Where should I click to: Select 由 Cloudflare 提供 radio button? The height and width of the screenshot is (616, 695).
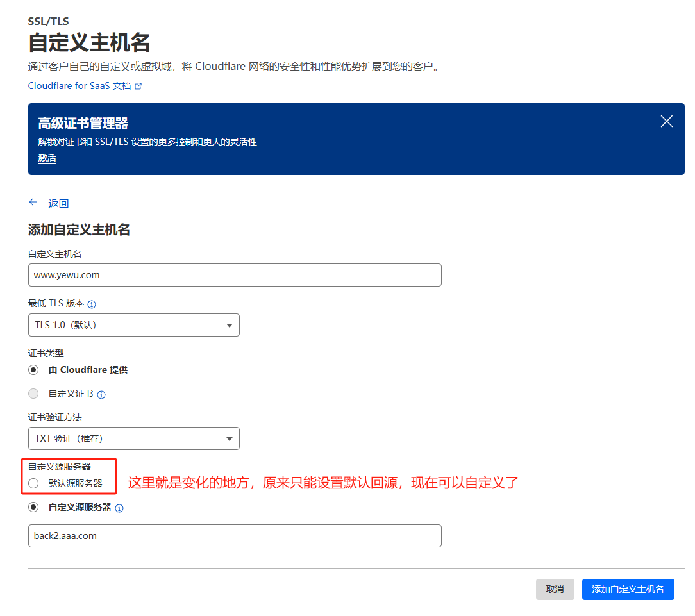point(33,370)
